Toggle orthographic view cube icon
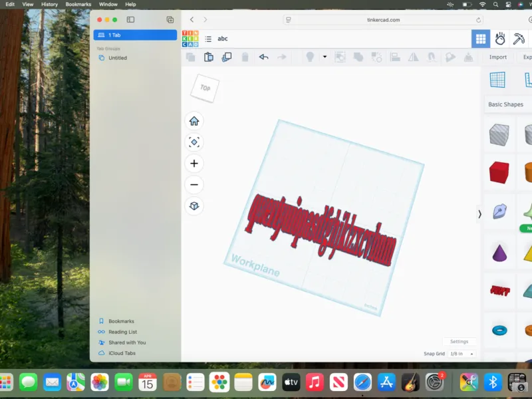Image resolution: width=532 pixels, height=399 pixels. point(194,205)
